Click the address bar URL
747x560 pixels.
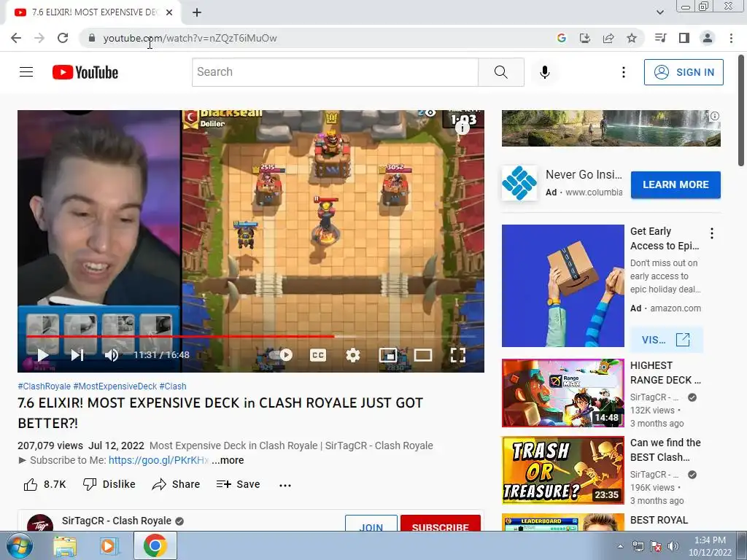190,38
